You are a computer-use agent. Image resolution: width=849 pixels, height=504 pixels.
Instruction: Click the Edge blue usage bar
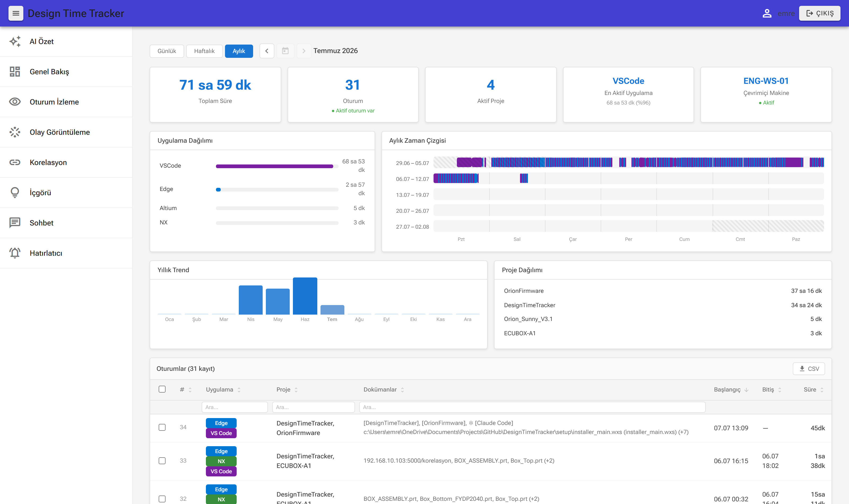218,190
